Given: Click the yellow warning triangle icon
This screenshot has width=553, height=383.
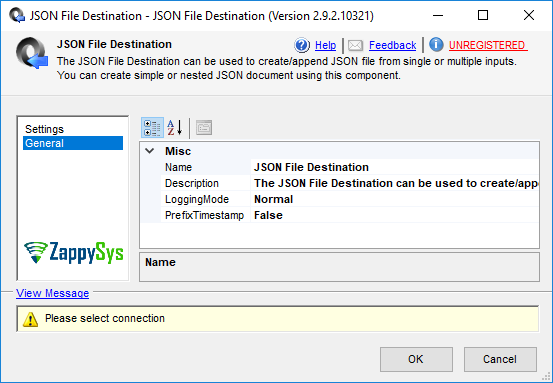Looking at the screenshot, I should 30,319.
